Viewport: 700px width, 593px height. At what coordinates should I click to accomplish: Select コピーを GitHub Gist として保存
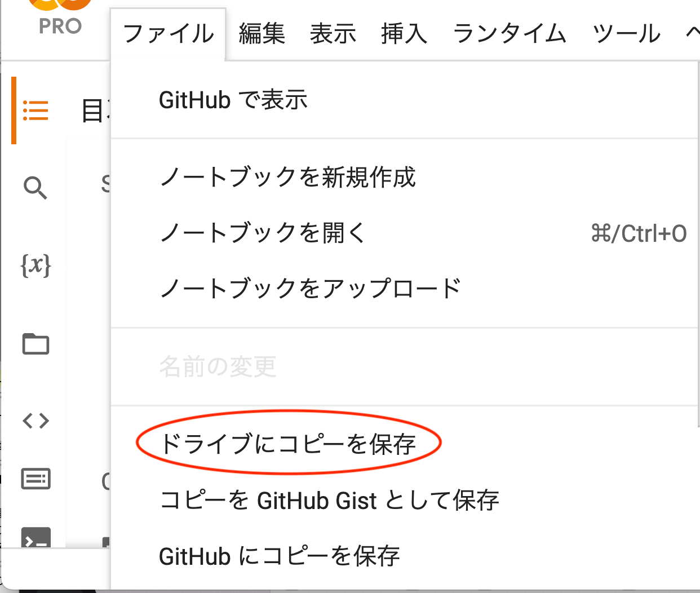tap(405, 500)
